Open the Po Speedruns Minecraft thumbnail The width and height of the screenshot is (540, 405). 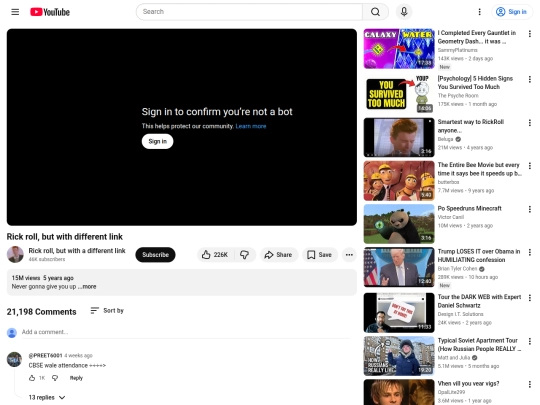pos(399,224)
